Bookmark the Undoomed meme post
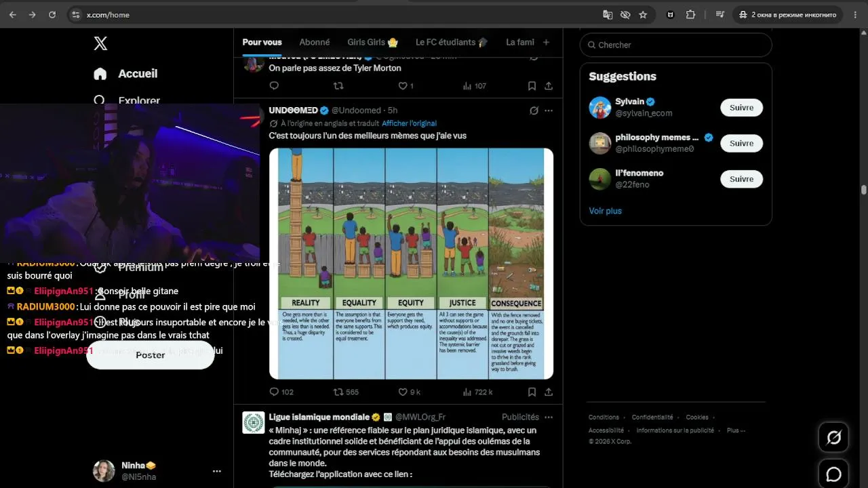The height and width of the screenshot is (488, 868). (x=532, y=392)
